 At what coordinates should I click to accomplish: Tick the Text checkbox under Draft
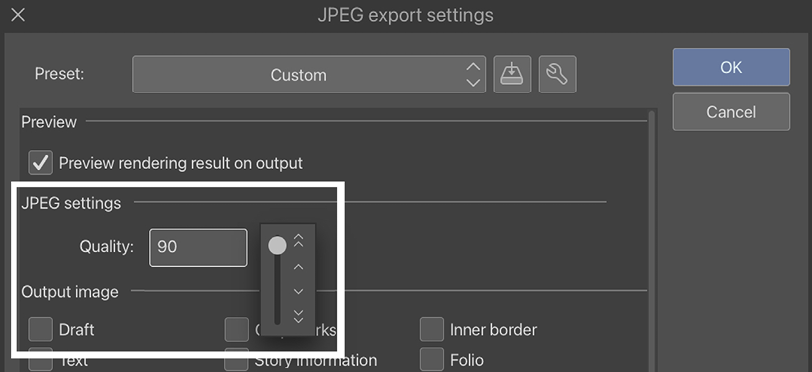click(x=40, y=360)
